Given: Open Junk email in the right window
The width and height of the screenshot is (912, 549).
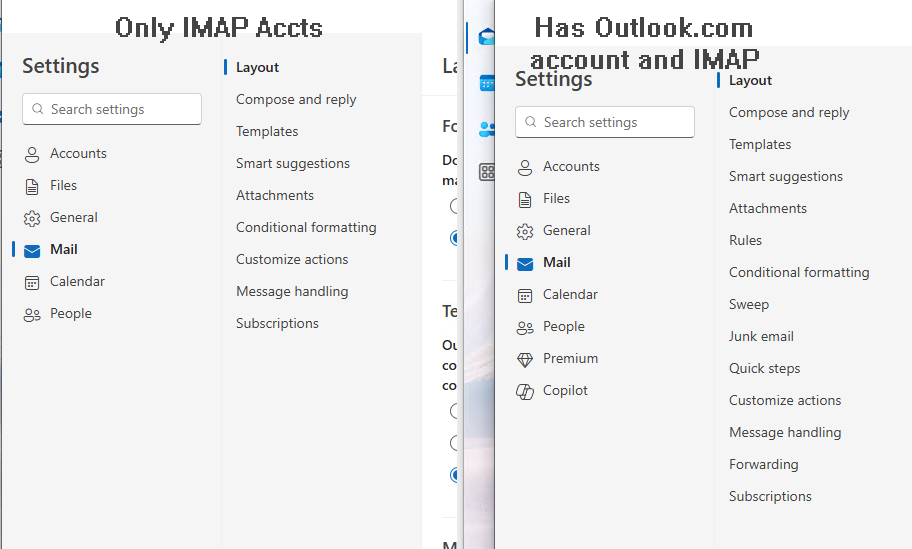Looking at the screenshot, I should tap(761, 336).
